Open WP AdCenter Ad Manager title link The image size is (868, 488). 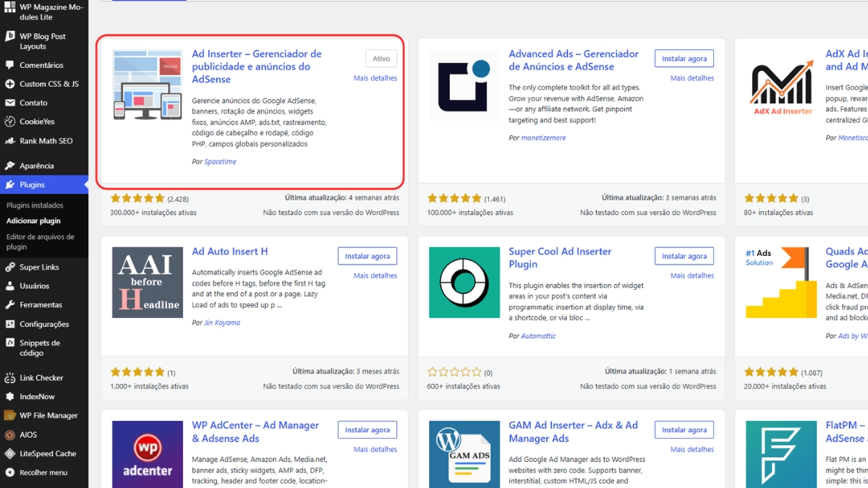[255, 432]
